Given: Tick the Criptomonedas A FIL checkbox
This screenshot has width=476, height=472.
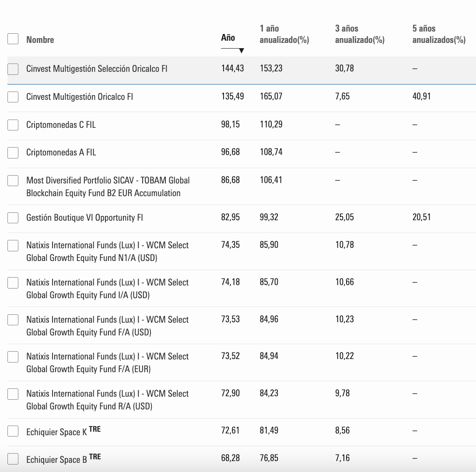Looking at the screenshot, I should (x=13, y=152).
